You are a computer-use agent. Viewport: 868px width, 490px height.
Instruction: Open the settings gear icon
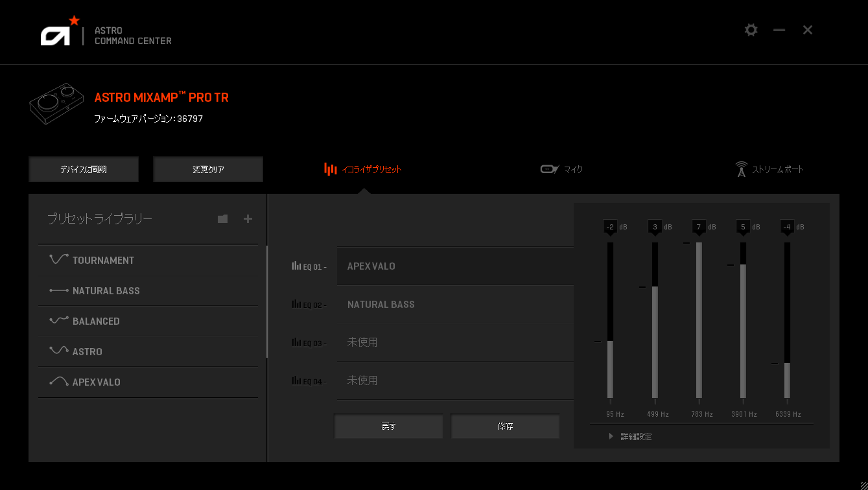(x=751, y=29)
